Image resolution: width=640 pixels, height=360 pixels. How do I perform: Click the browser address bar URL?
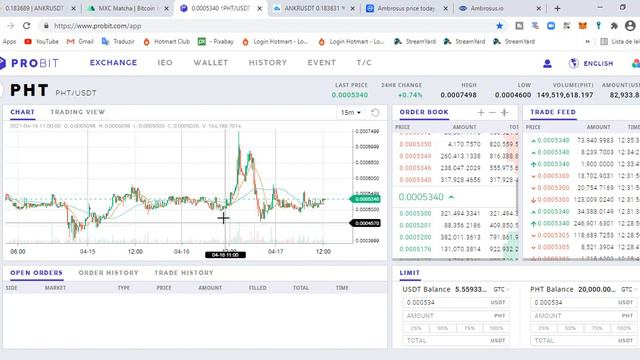point(98,26)
